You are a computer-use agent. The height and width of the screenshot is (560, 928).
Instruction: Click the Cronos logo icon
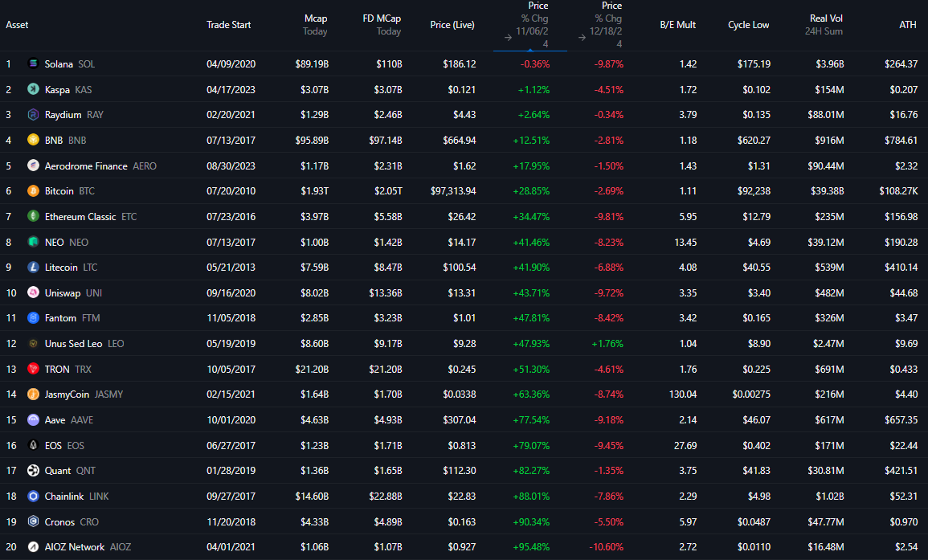[x=33, y=521]
